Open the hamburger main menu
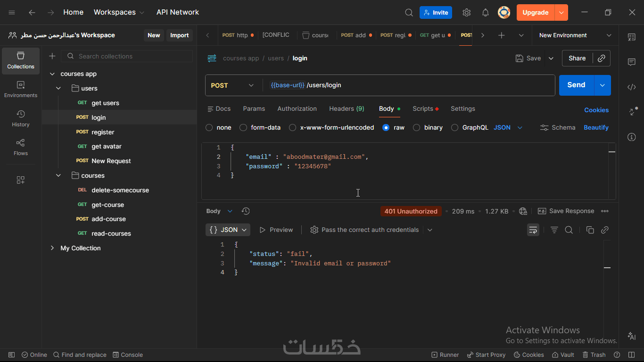644x362 pixels. coord(12,13)
